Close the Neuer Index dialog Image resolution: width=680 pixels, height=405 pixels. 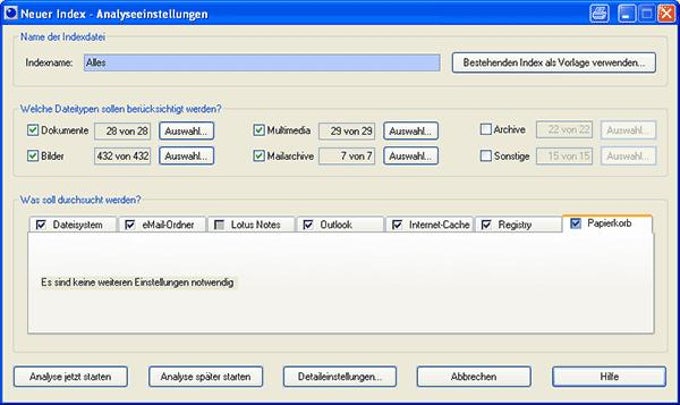(666, 13)
